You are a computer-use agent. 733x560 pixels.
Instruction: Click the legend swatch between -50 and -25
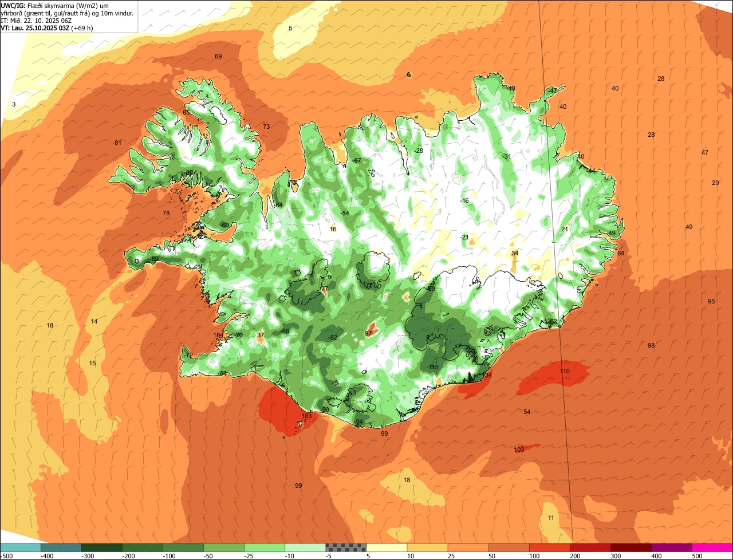(x=223, y=547)
